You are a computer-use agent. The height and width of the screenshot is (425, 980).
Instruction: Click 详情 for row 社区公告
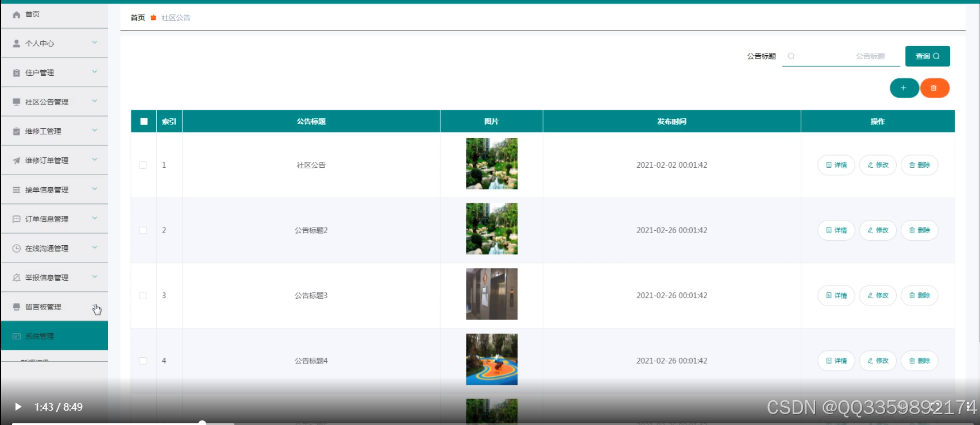tap(836, 165)
